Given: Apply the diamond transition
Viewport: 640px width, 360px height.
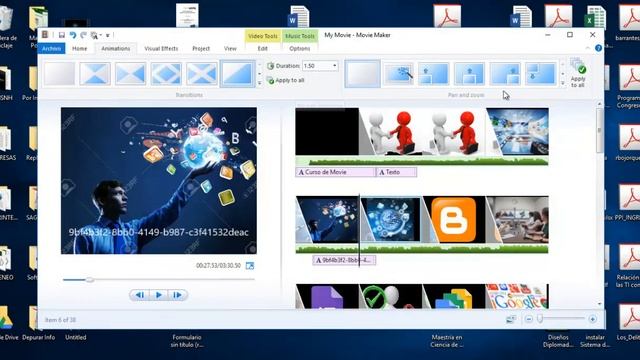Looking at the screenshot, I should point(166,74).
